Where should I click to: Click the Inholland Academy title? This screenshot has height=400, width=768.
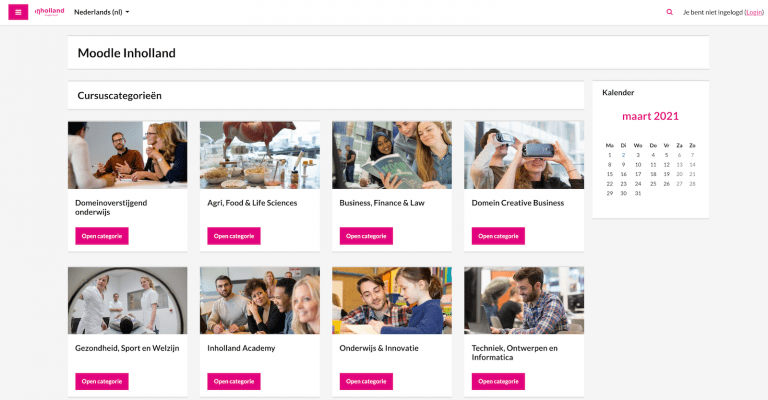coord(241,348)
